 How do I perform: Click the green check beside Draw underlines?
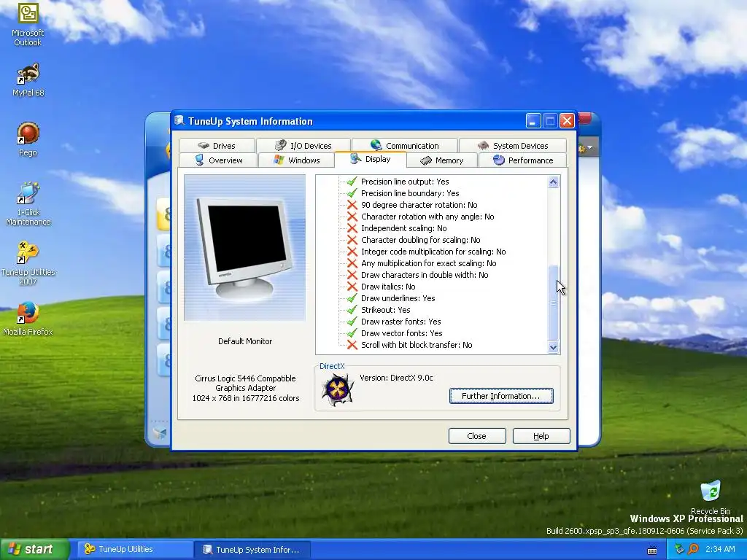(x=352, y=298)
